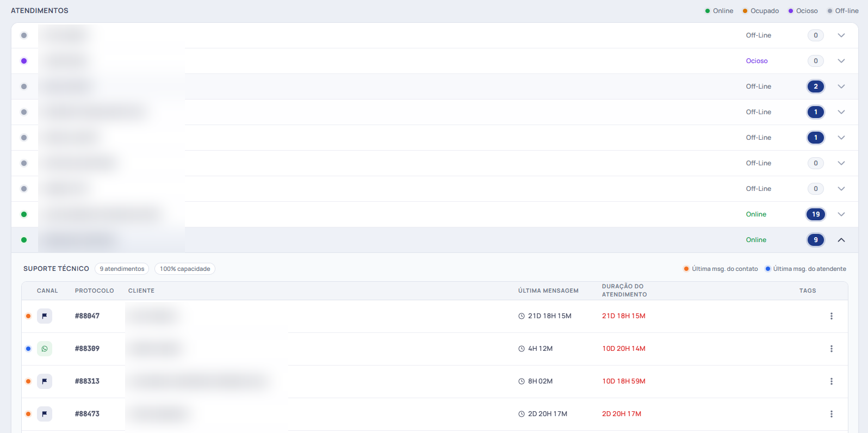Click the PROTOCOLO column header
Viewport: 868px width, 433px height.
point(95,290)
